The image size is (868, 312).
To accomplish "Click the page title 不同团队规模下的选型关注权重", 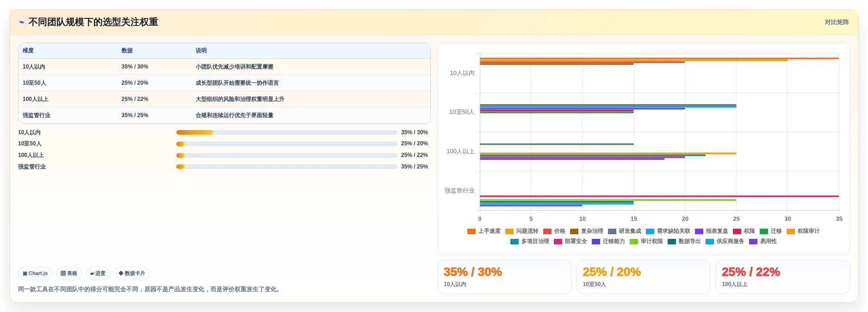I will point(93,22).
